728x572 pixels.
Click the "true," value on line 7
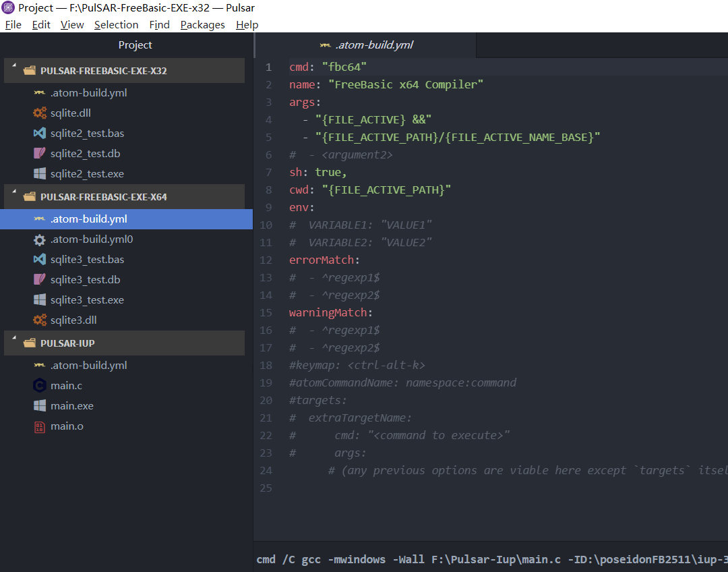[331, 173]
